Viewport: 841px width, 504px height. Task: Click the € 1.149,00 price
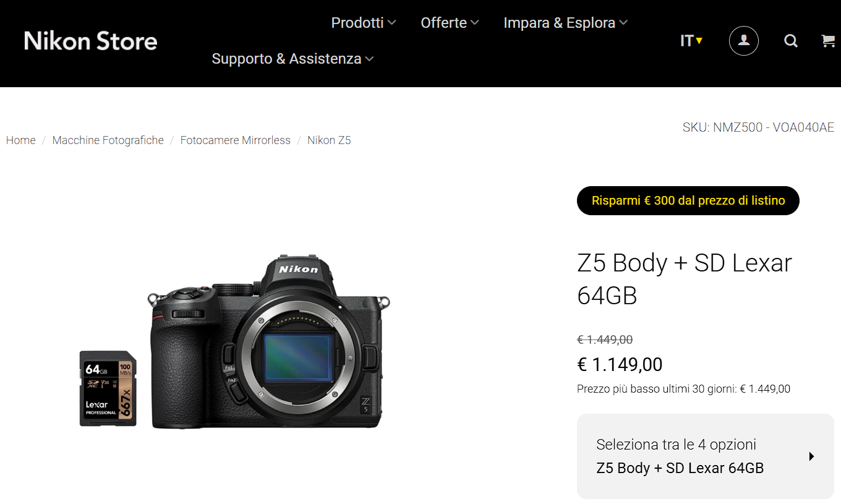(x=620, y=364)
